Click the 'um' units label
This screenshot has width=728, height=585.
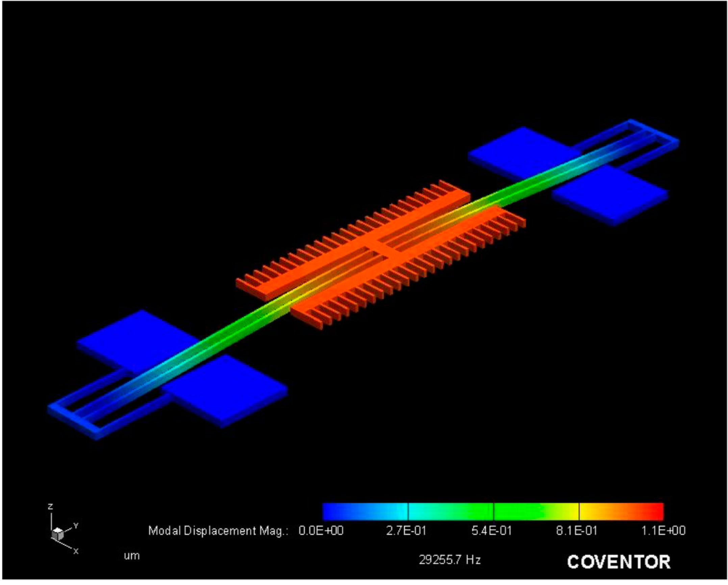(131, 556)
